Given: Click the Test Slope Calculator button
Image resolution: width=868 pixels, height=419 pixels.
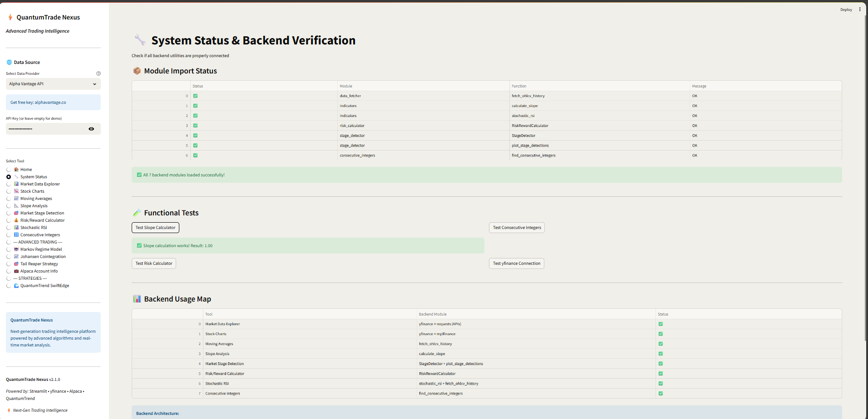Looking at the screenshot, I should 155,228.
